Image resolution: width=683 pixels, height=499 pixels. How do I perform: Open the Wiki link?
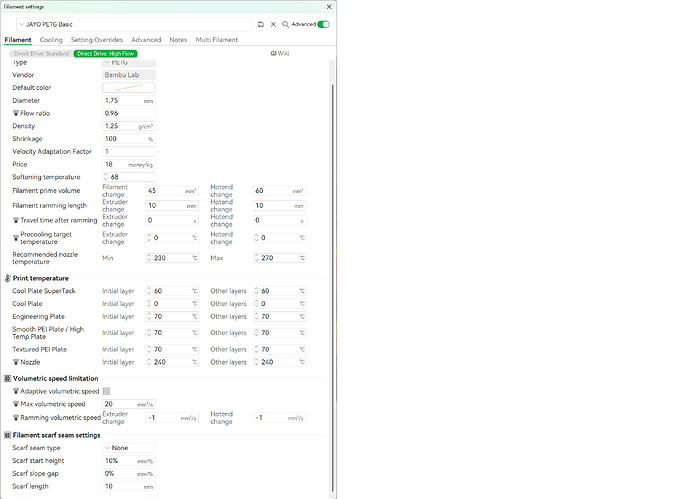280,53
